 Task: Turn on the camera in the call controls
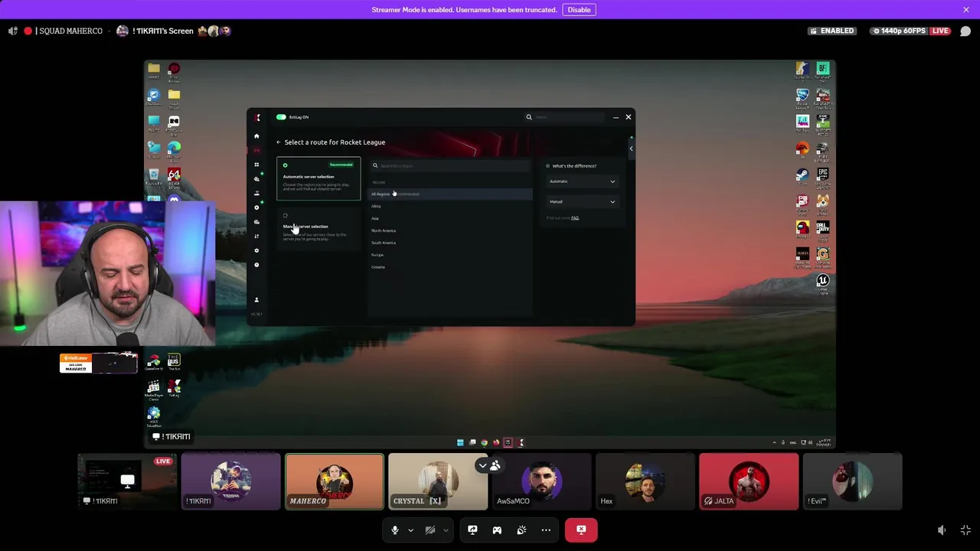click(x=430, y=530)
